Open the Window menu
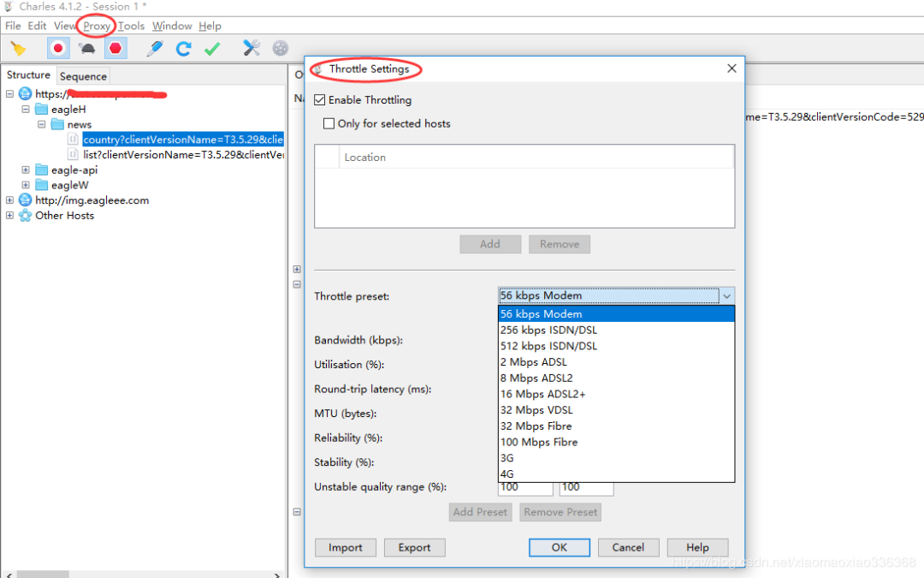The width and height of the screenshot is (924, 578). click(172, 26)
